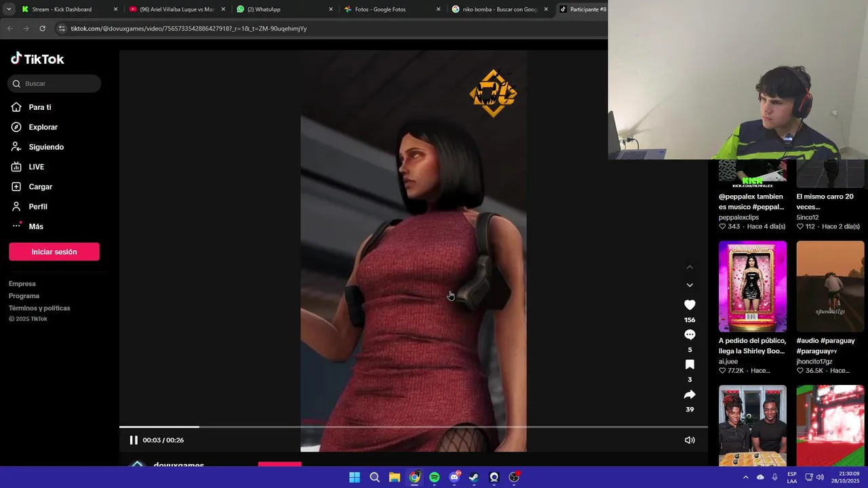Open video titled El mismo carro 20 veces
This screenshot has width=868, height=488.
point(825,201)
